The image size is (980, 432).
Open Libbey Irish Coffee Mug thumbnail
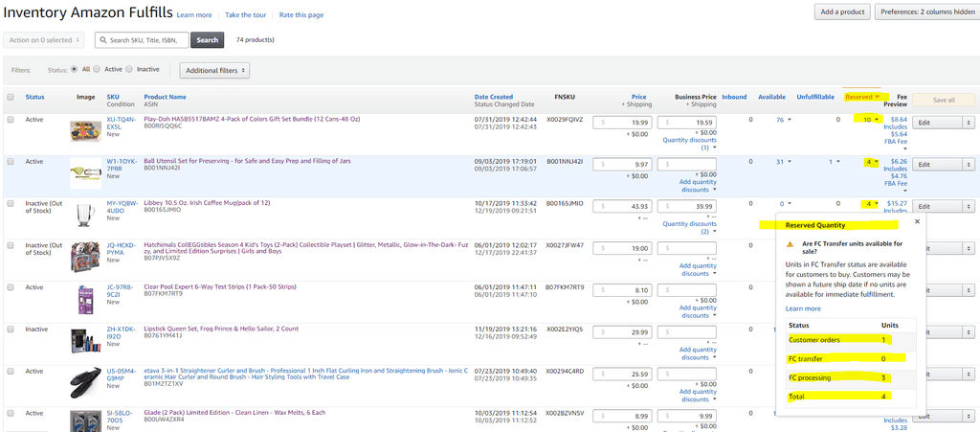click(x=84, y=215)
